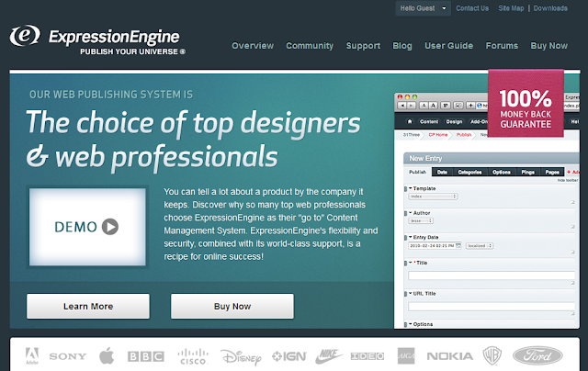Click the Cisco logo
The width and height of the screenshot is (588, 371).
193,356
